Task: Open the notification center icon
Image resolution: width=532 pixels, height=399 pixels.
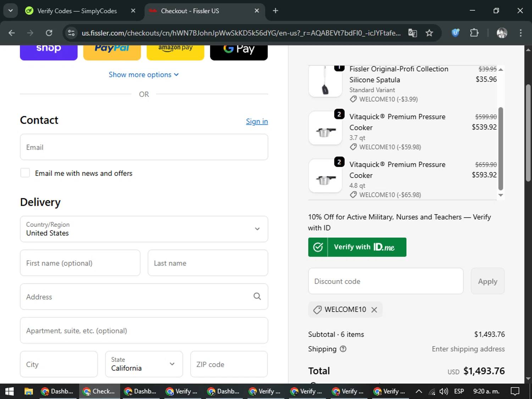Action: [515, 391]
